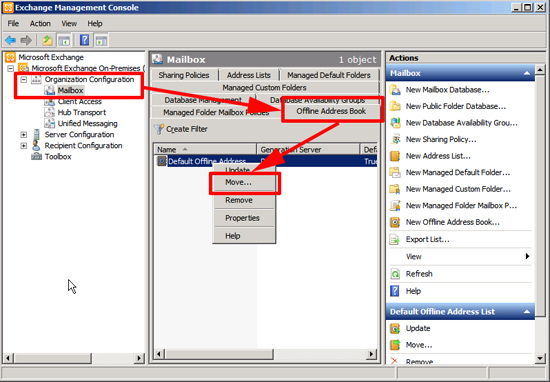Click the Microsoft Exchange root node icon
This screenshot has width=550, height=382.
pyautogui.click(x=10, y=57)
